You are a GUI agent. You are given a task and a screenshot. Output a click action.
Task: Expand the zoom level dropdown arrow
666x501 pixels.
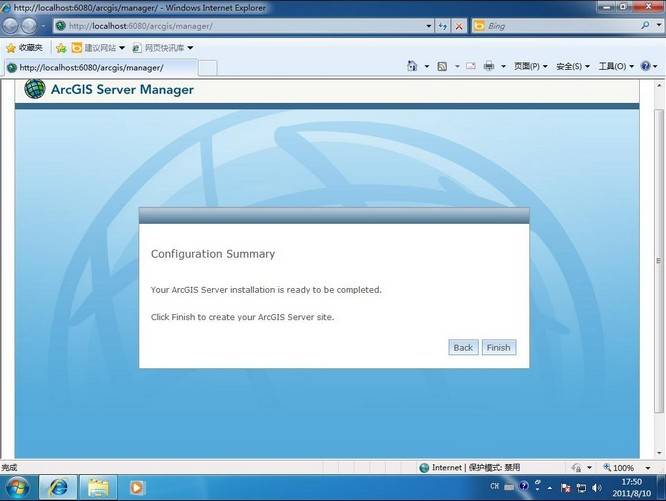648,468
